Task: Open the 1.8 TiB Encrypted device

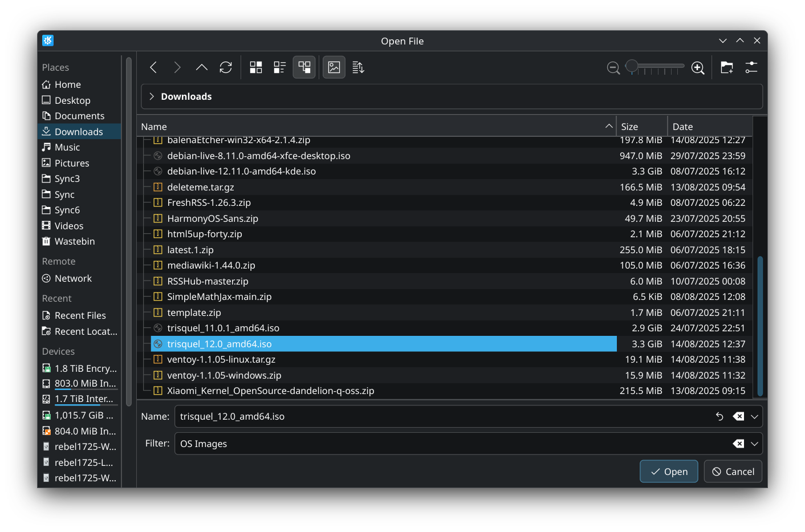Action: tap(79, 368)
